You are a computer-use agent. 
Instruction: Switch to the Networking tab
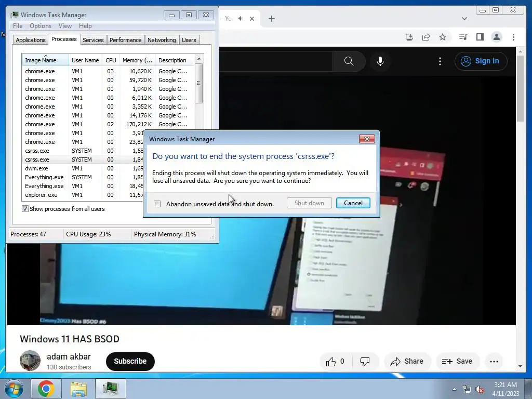tap(162, 40)
